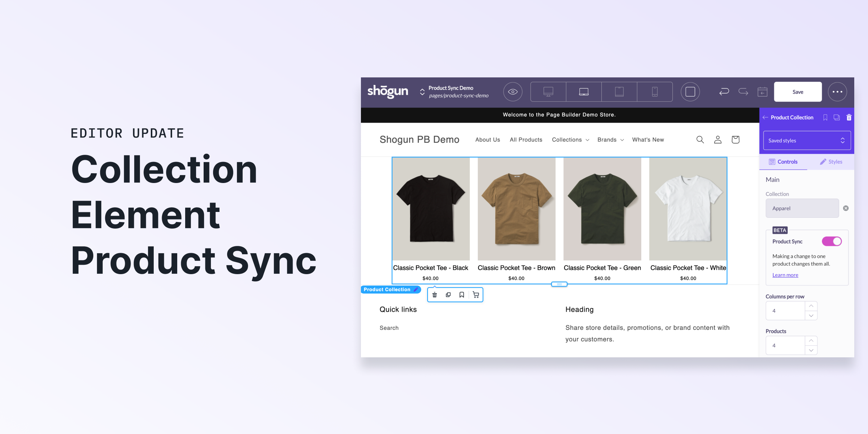The height and width of the screenshot is (434, 868).
Task: Bookmark the element in the sidebar header
Action: [825, 118]
